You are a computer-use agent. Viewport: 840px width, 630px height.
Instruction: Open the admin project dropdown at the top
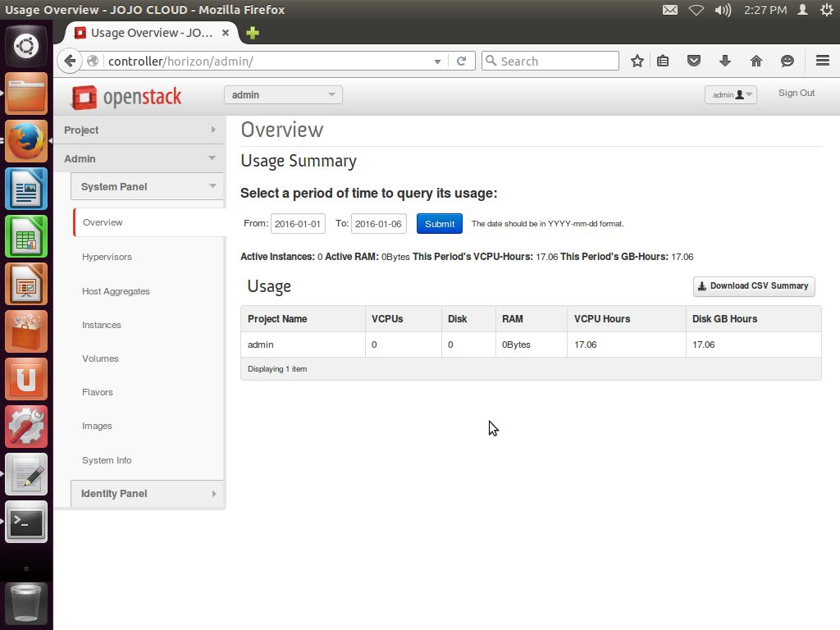point(282,94)
